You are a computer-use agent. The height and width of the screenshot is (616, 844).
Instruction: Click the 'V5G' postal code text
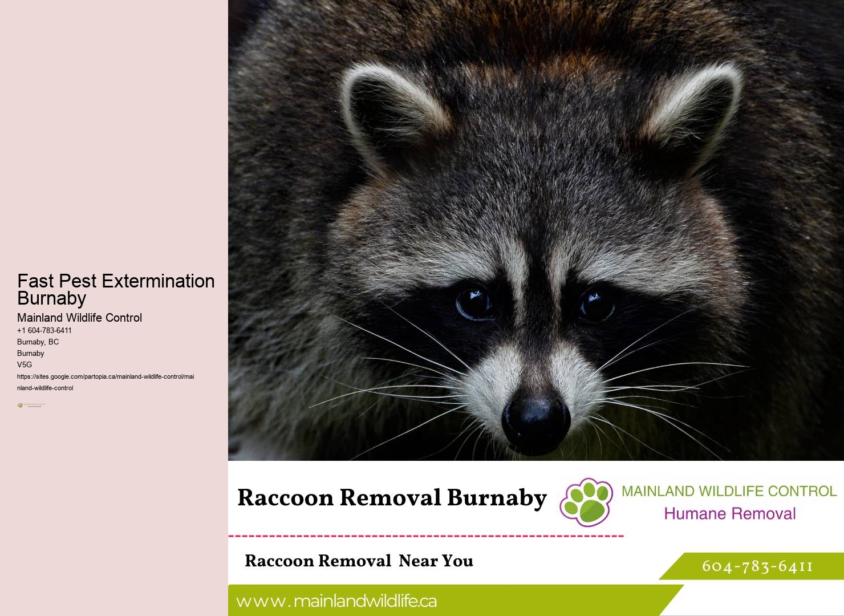coord(25,364)
